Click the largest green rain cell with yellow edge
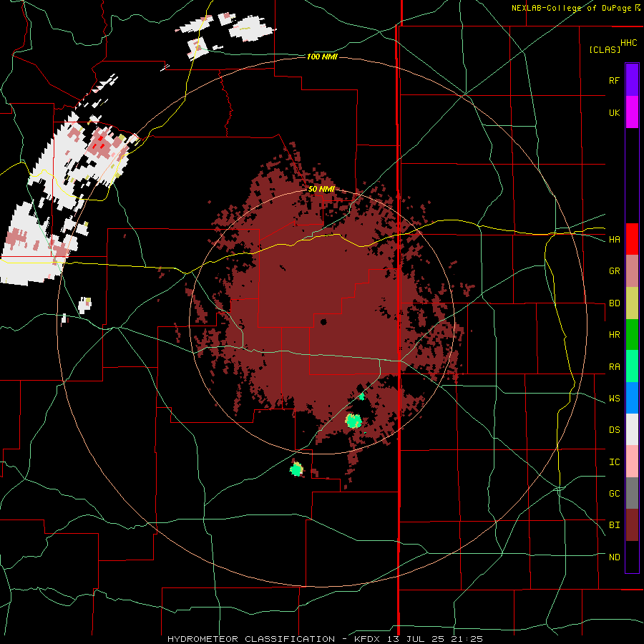The height and width of the screenshot is (644, 644). pos(353,421)
